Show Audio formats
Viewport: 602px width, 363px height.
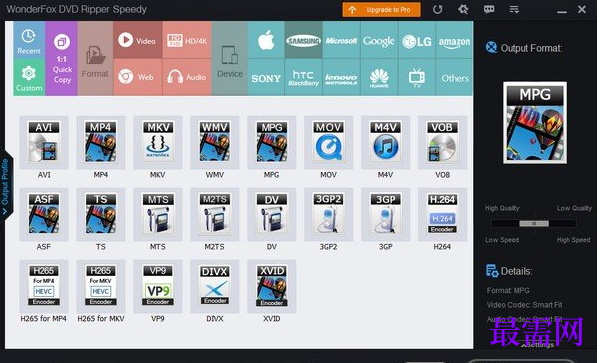187,77
